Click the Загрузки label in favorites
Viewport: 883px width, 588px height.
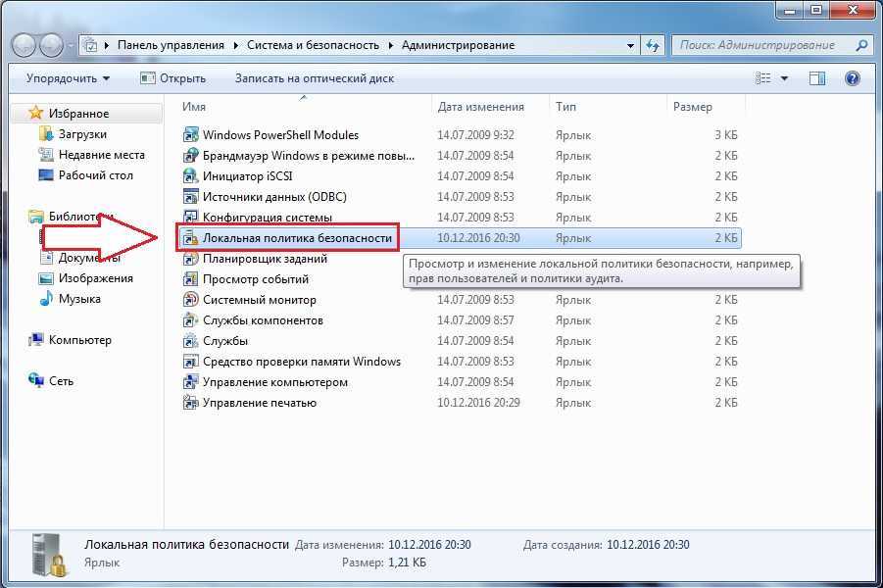tap(82, 134)
